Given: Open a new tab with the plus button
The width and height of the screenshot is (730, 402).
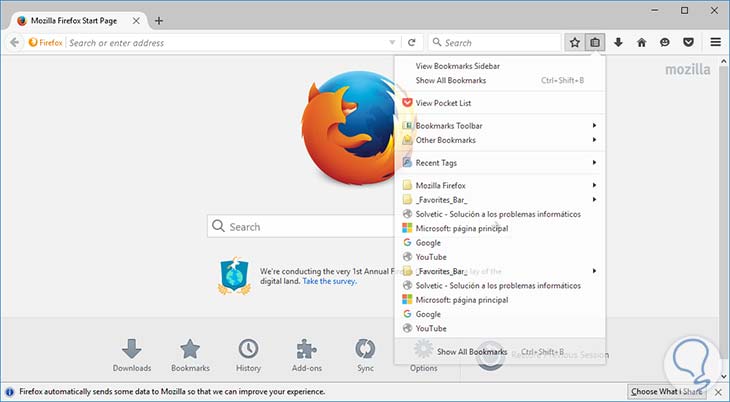Looking at the screenshot, I should tap(159, 20).
